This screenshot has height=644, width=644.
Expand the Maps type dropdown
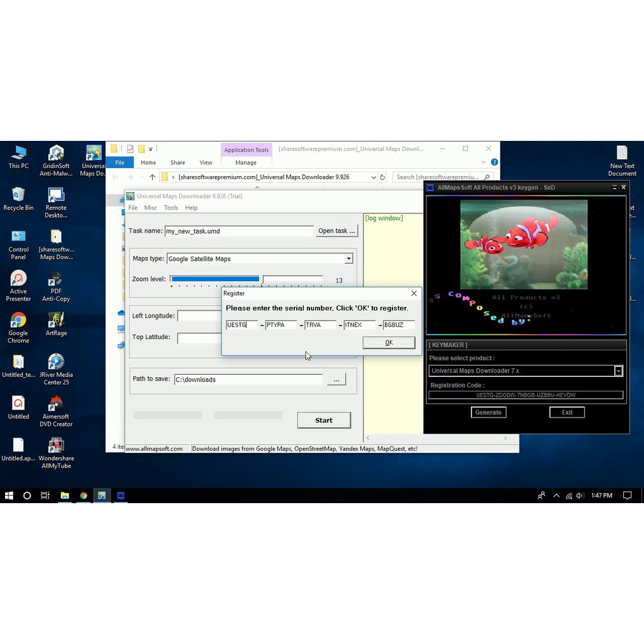point(348,258)
